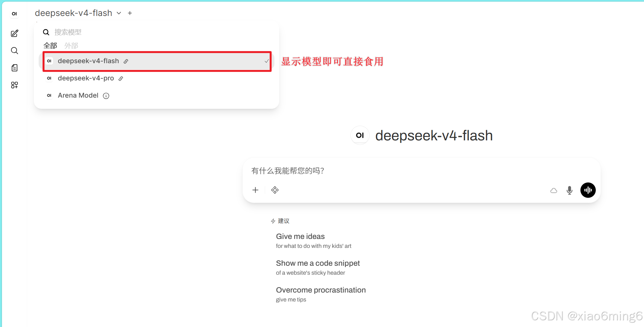Click the cloud icon in the input bar

tap(554, 190)
